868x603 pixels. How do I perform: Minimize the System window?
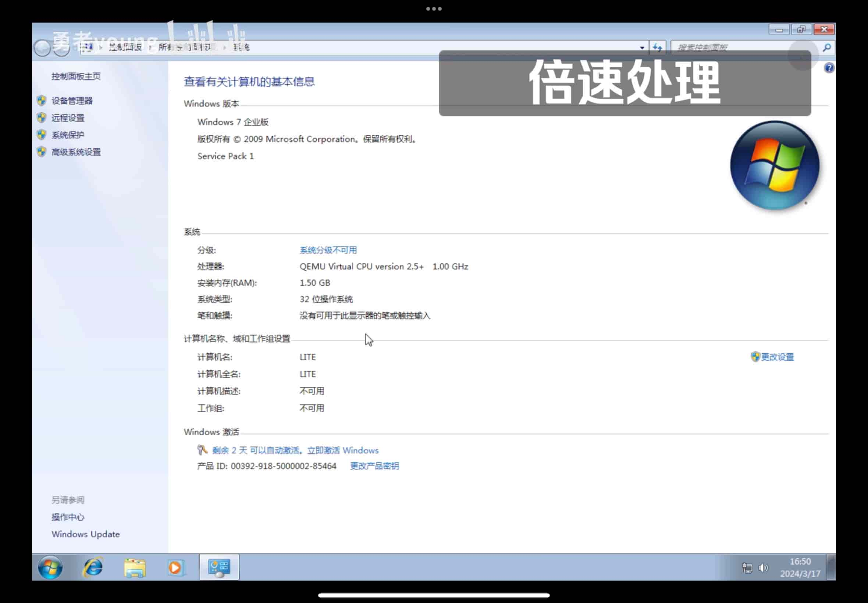click(x=779, y=29)
